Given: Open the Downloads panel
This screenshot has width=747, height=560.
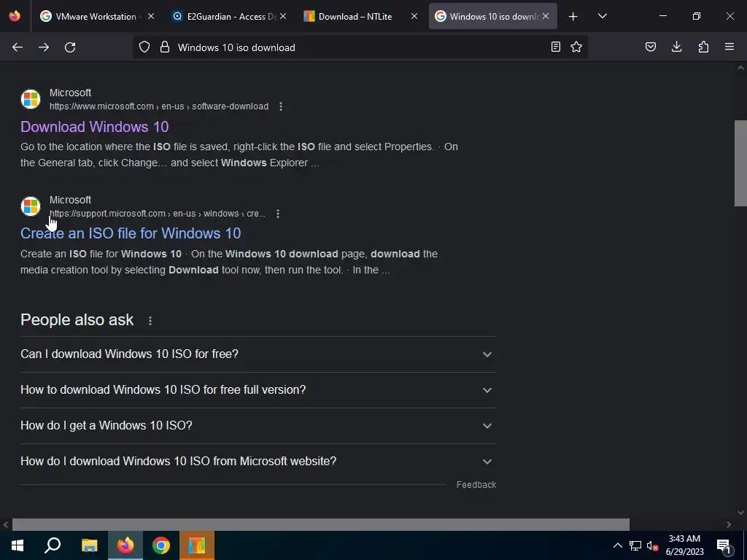Looking at the screenshot, I should click(676, 47).
